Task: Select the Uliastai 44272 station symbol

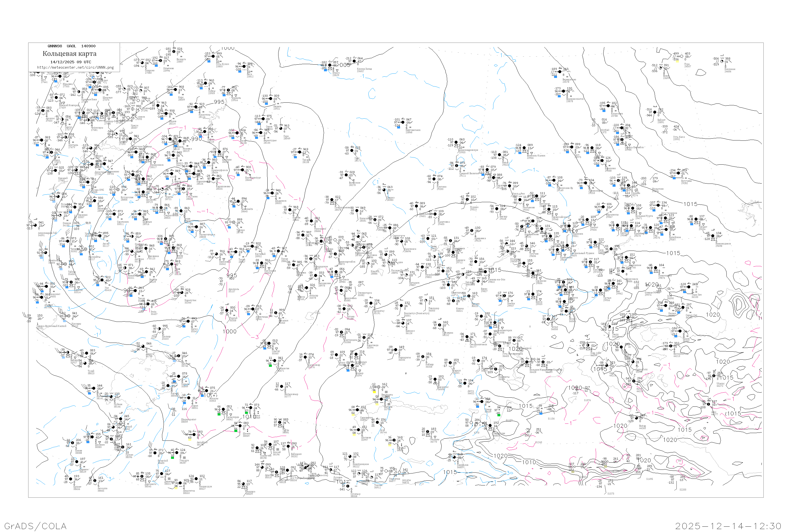Action: pyautogui.click(x=714, y=376)
